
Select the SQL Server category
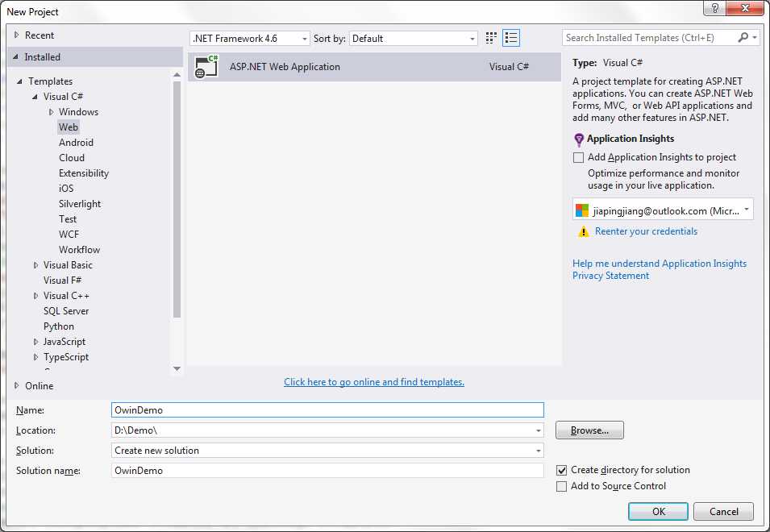coord(66,311)
